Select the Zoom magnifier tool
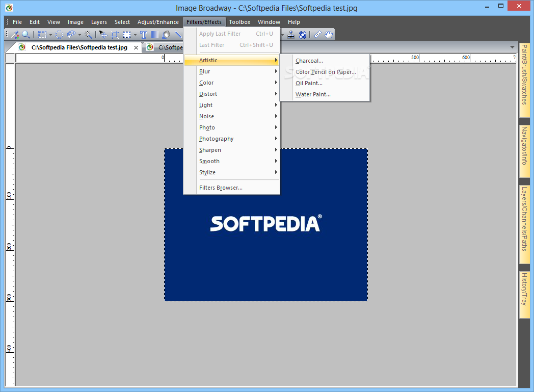Screen dimensions: 534x392 coord(26,34)
